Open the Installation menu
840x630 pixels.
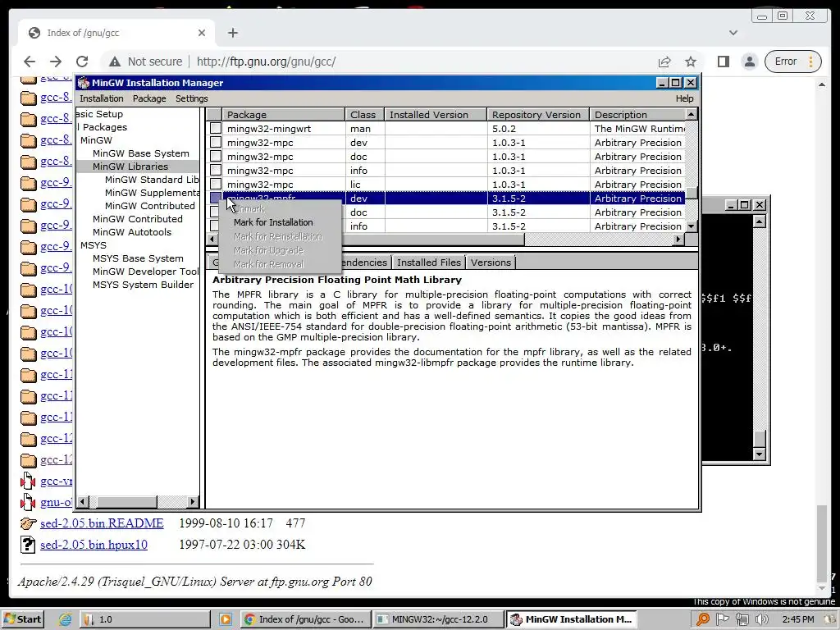click(x=101, y=98)
